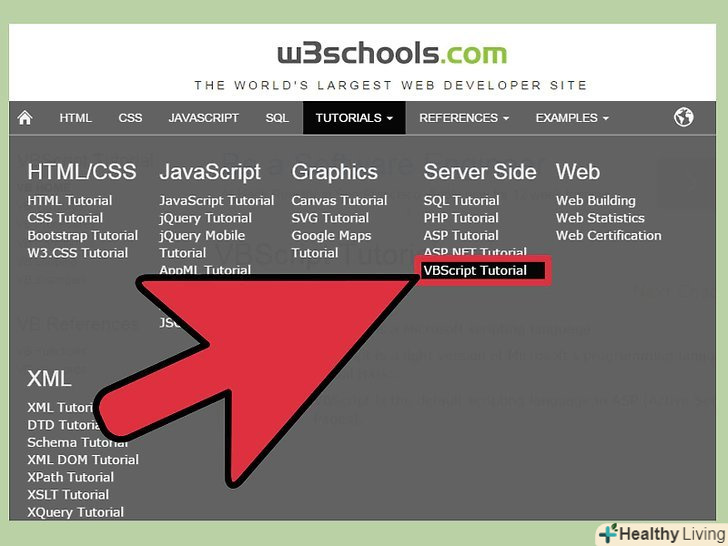Open AppML Tutorial link
This screenshot has width=728, height=546.
click(x=205, y=270)
